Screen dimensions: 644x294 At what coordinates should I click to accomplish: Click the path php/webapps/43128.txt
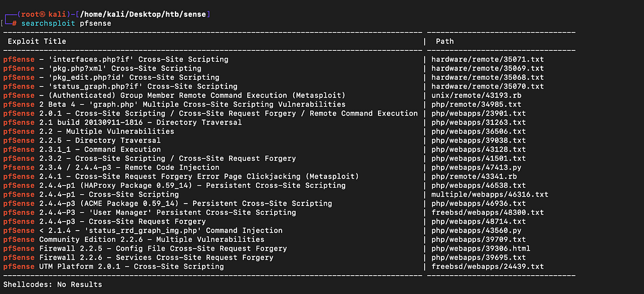click(479, 150)
